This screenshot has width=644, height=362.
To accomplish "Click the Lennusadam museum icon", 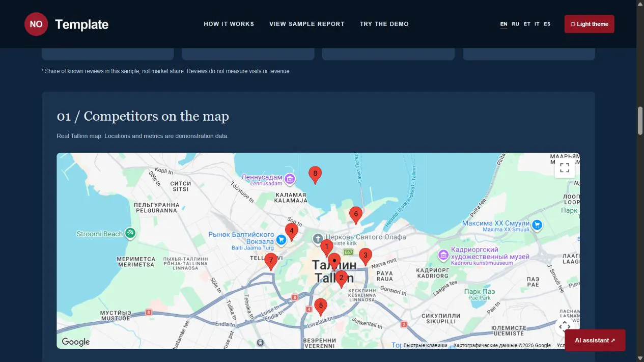I will tap(290, 179).
